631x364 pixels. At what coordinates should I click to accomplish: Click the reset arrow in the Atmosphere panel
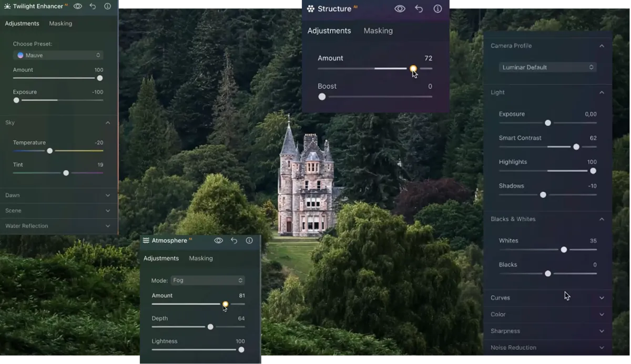pyautogui.click(x=234, y=241)
